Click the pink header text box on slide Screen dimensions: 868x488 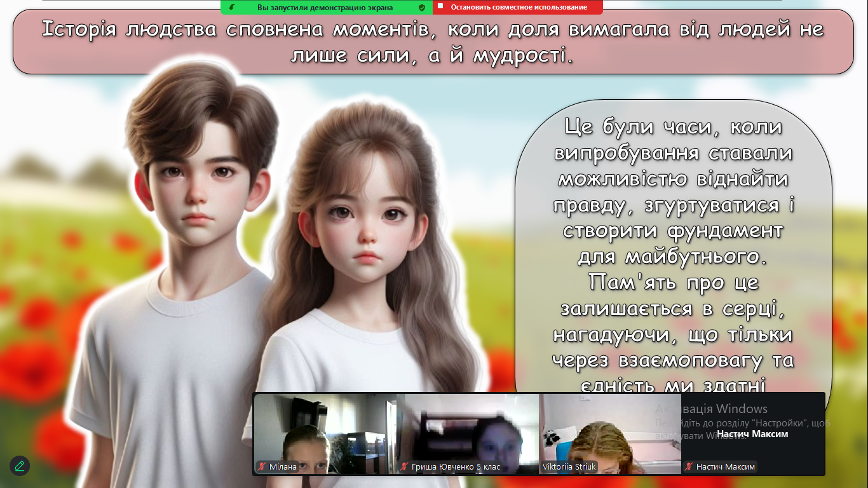(433, 42)
